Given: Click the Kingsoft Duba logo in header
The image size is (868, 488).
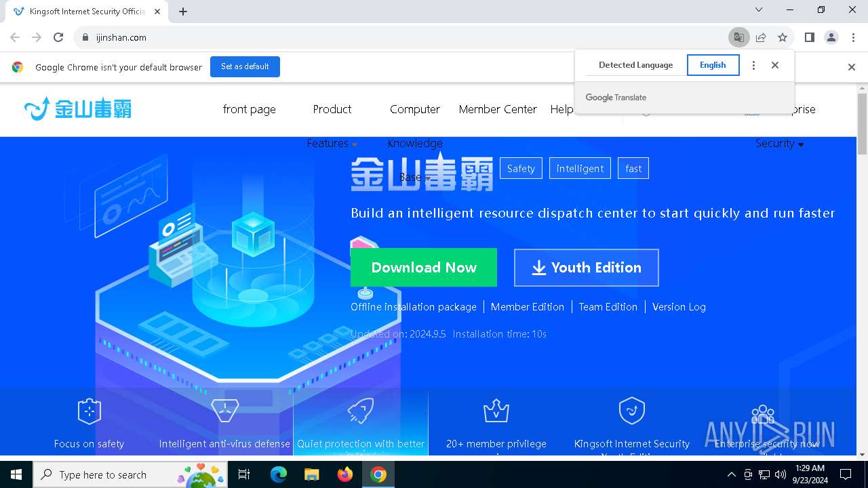Looking at the screenshot, I should pos(77,108).
